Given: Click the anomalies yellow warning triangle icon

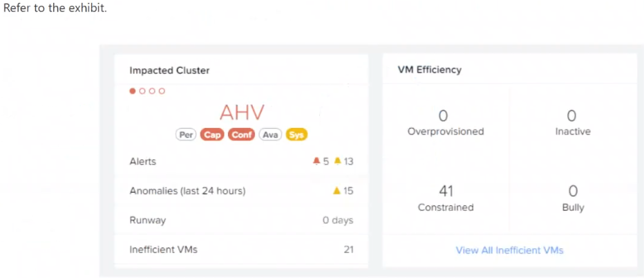Looking at the screenshot, I should [337, 191].
